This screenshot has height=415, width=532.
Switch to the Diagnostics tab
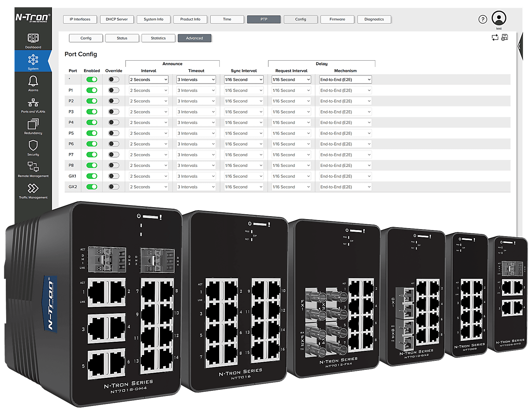tap(374, 19)
